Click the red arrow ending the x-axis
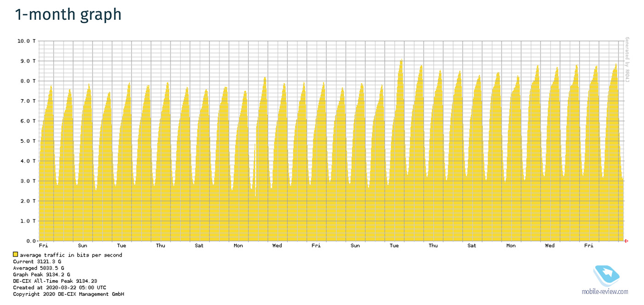Screen dimensions: 644x305 coord(626,241)
